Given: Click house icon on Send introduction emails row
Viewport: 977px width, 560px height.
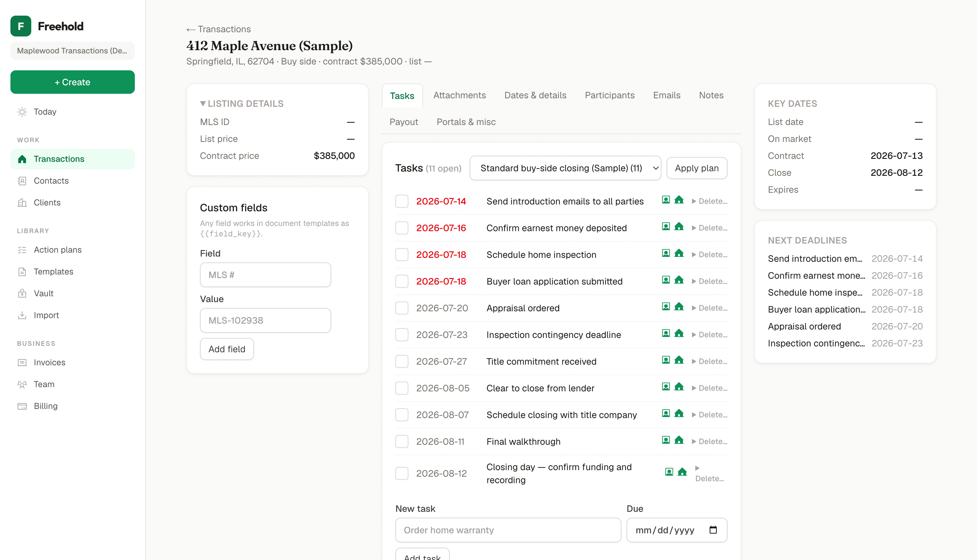Looking at the screenshot, I should click(679, 200).
